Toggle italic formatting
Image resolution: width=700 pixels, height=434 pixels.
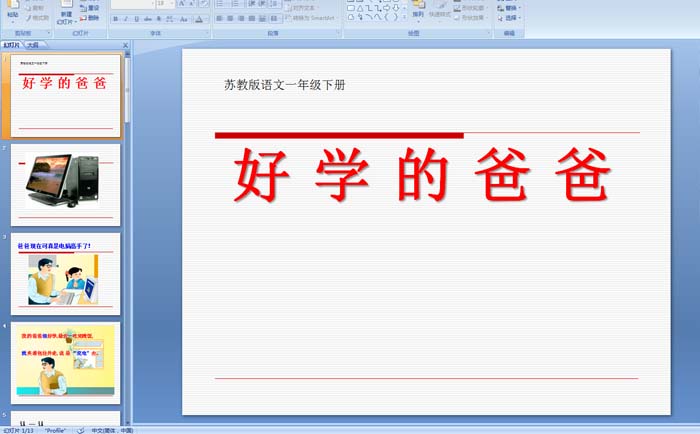126,19
